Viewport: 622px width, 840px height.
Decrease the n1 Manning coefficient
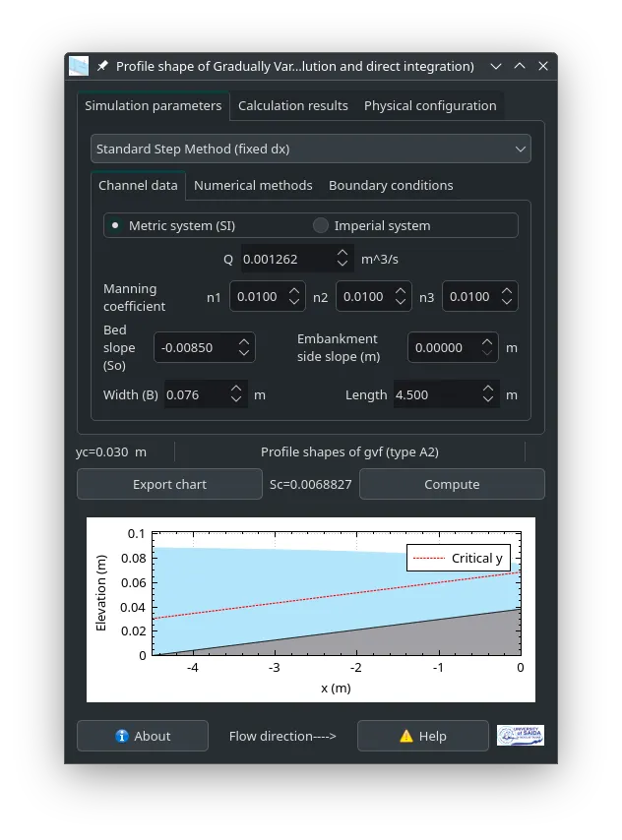coord(294,302)
